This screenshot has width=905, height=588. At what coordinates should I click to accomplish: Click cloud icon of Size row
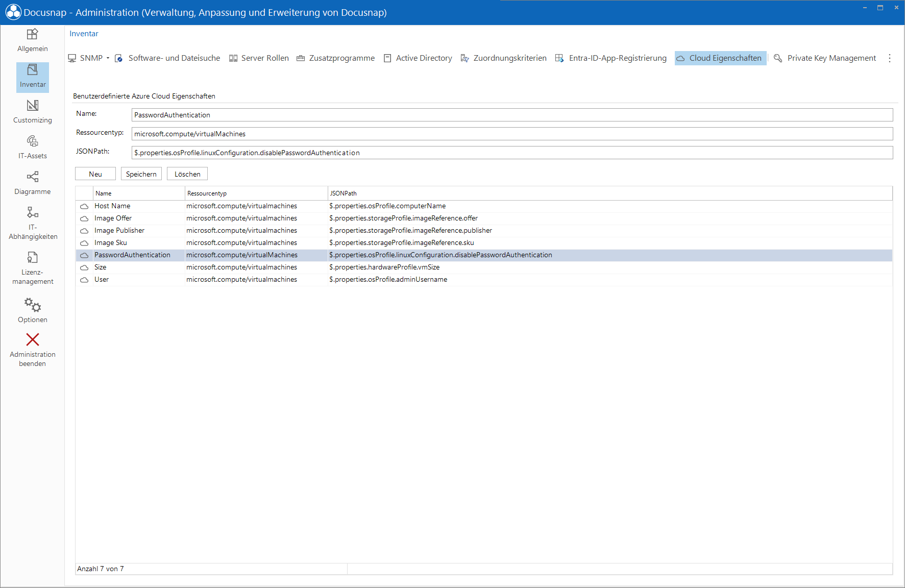[x=84, y=267]
